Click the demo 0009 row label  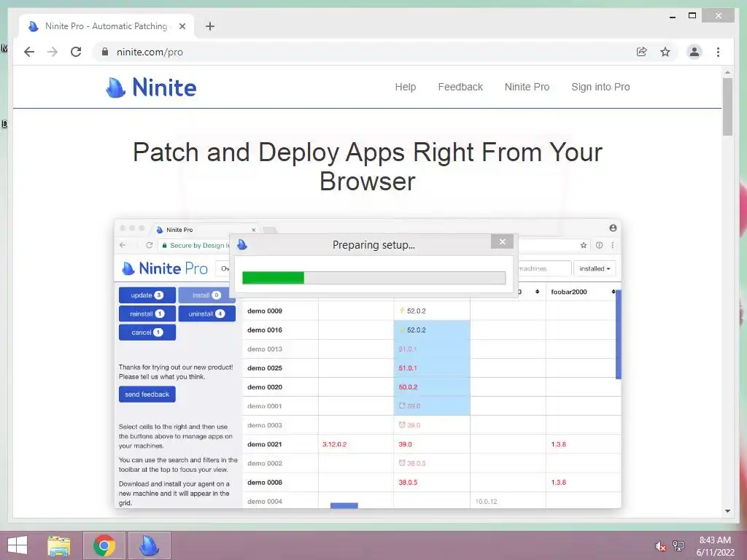point(265,311)
